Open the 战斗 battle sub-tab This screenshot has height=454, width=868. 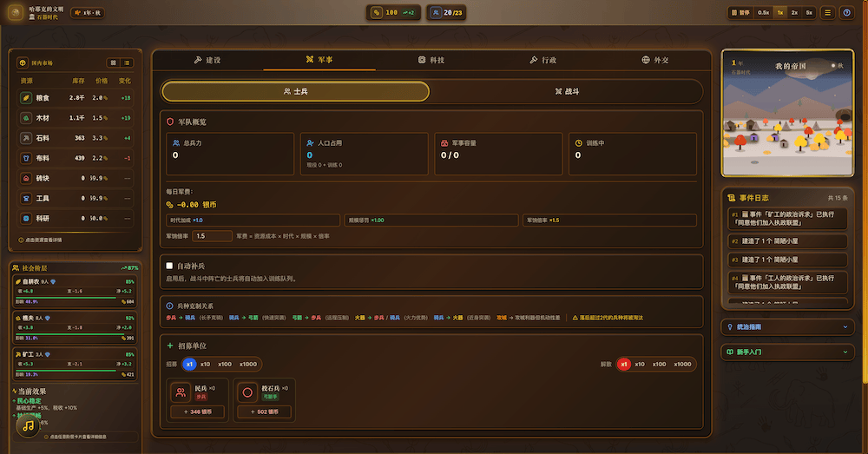565,91
